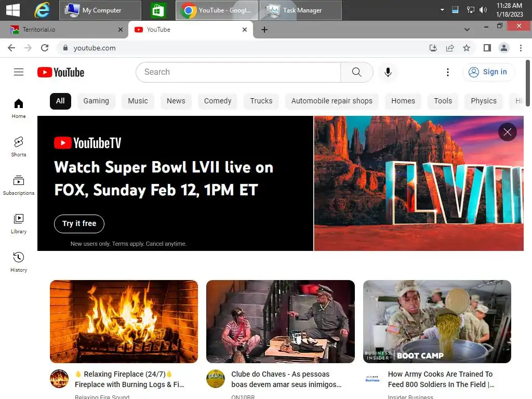Switch to My Computer taskbar window
The width and height of the screenshot is (532, 399).
point(100,10)
